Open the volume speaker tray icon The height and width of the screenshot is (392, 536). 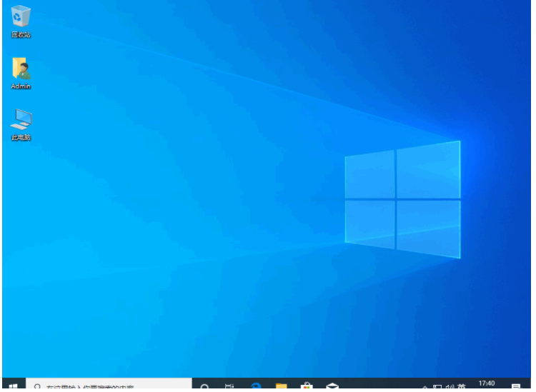(450, 387)
